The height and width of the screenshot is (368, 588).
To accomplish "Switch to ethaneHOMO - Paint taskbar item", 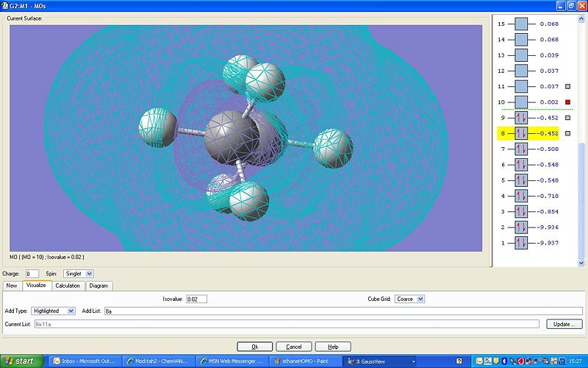I will click(x=306, y=361).
